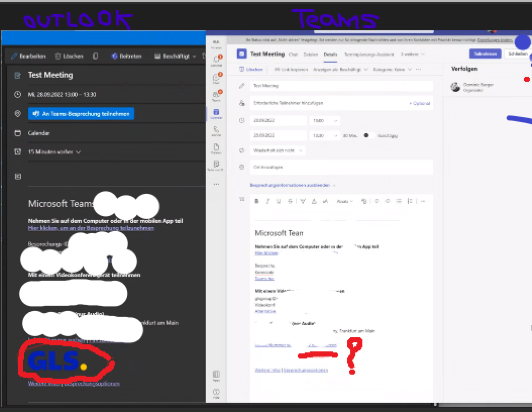Open Anrufe in the Teams sidebar
The image size is (532, 412).
click(x=216, y=131)
